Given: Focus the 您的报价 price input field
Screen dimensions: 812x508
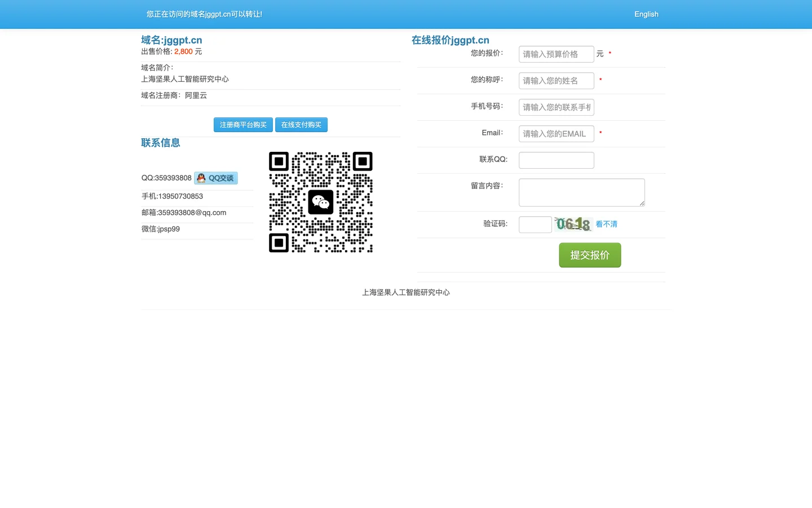Looking at the screenshot, I should [557, 54].
